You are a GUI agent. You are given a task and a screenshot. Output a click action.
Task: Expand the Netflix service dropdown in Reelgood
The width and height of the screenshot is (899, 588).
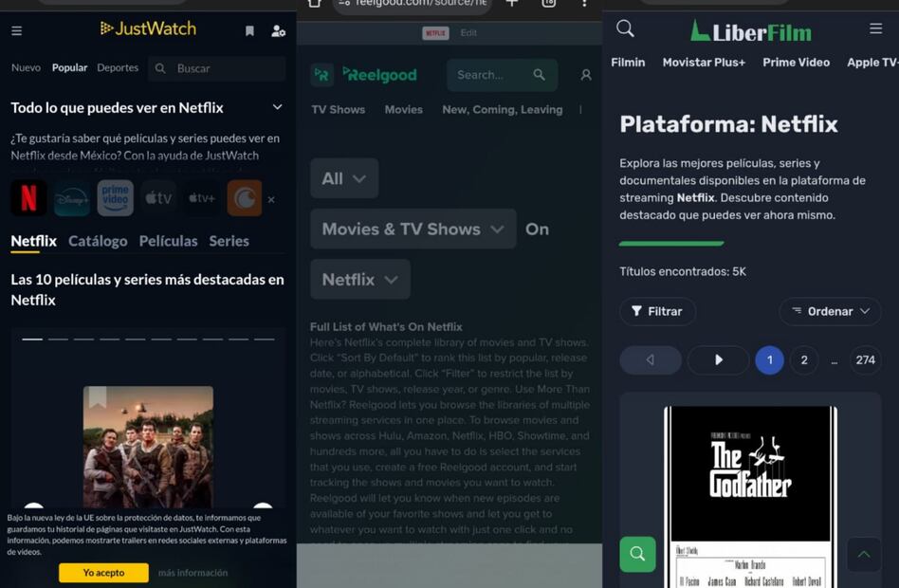pyautogui.click(x=358, y=279)
